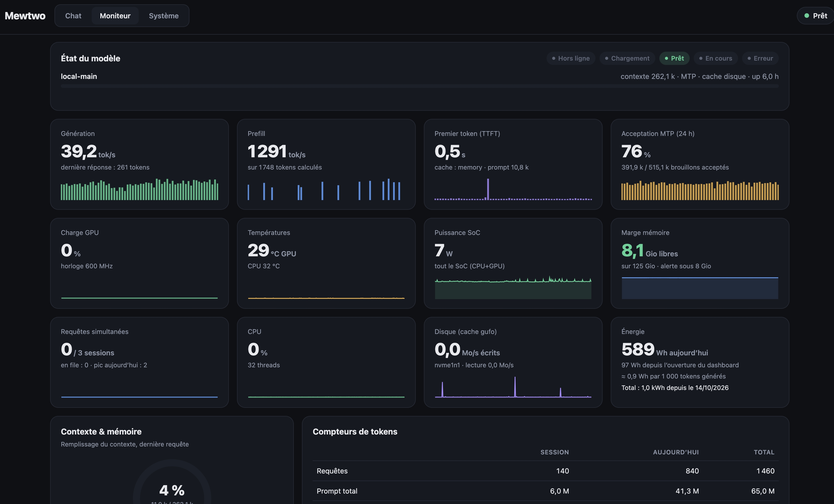Click the Disque cache purple sparkline
Screen dimensions: 834x504
click(x=513, y=387)
